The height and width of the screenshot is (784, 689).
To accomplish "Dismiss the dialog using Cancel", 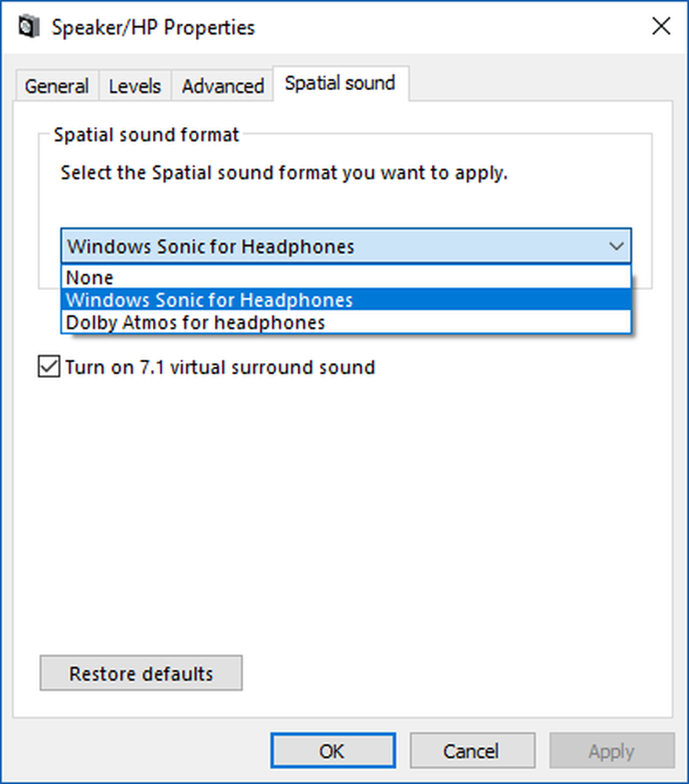I will pyautogui.click(x=472, y=751).
